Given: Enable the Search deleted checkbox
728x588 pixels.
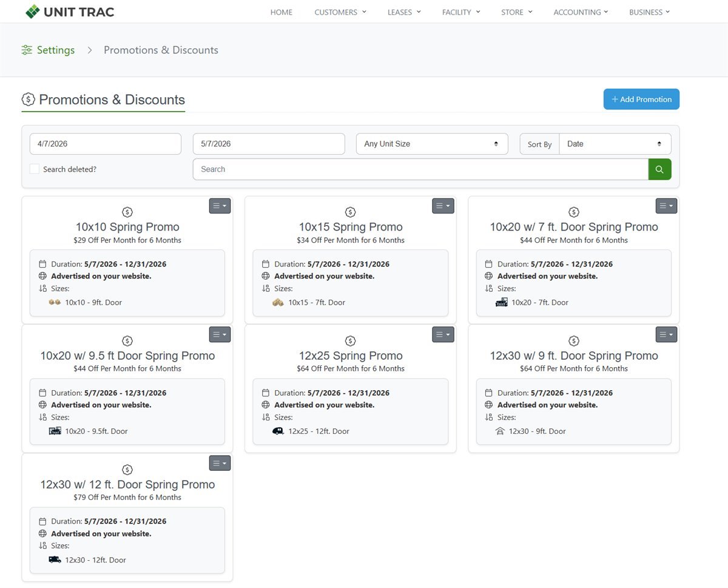Looking at the screenshot, I should coord(35,169).
